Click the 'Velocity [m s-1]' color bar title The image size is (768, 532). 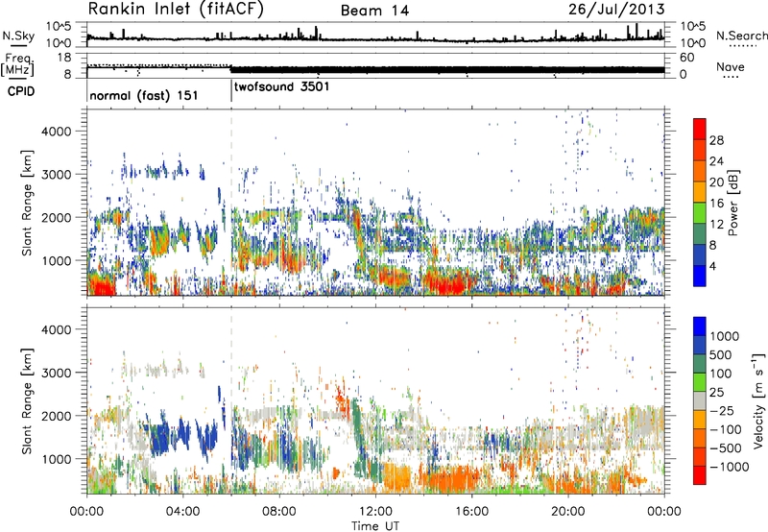758,400
